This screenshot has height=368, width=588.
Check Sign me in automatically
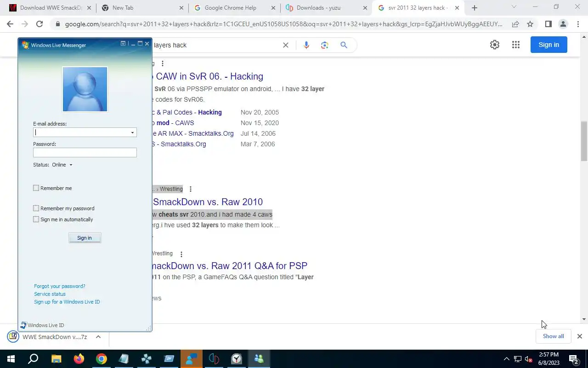(x=36, y=219)
